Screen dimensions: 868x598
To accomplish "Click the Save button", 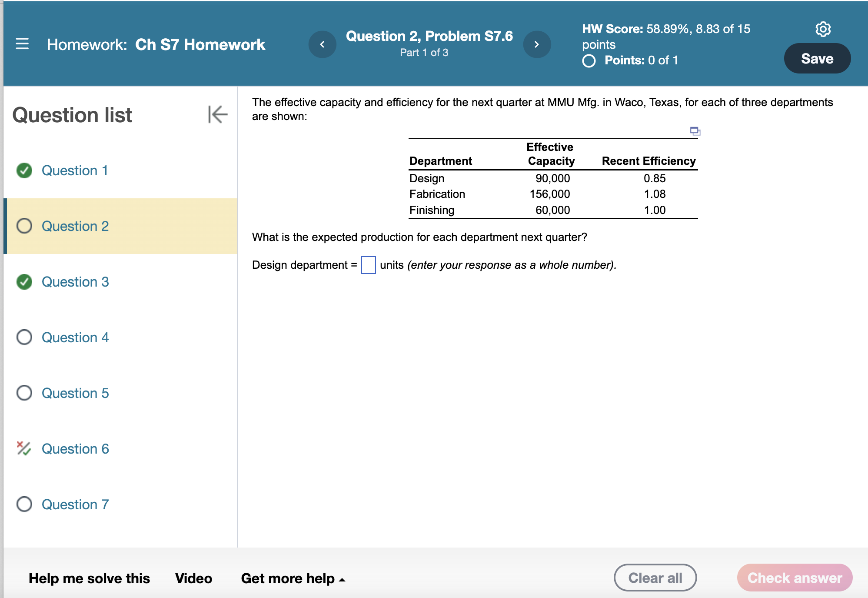I will pos(817,58).
